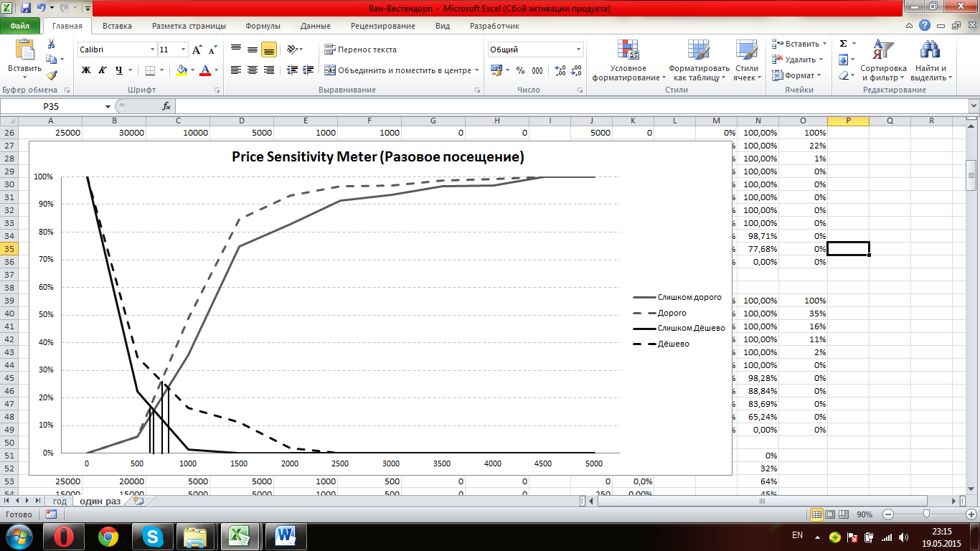The height and width of the screenshot is (551, 980).
Task: Click the Cut scissors icon
Action: pos(50,44)
